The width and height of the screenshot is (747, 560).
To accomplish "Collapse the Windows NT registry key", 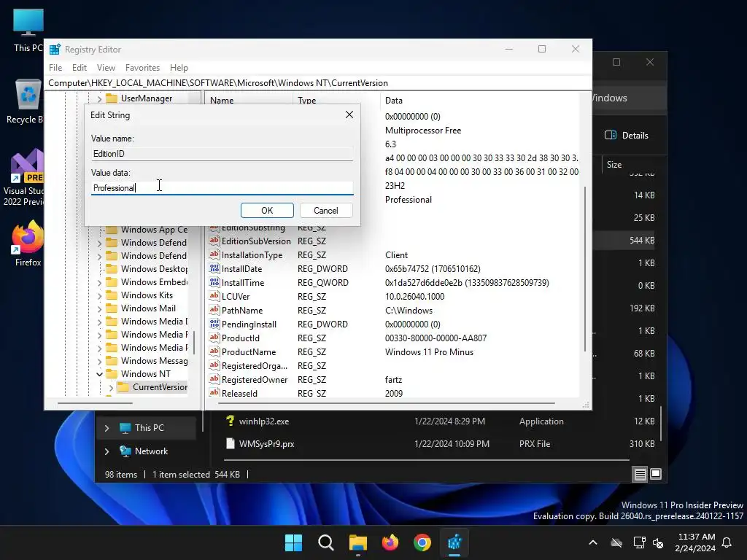I will 99,374.
